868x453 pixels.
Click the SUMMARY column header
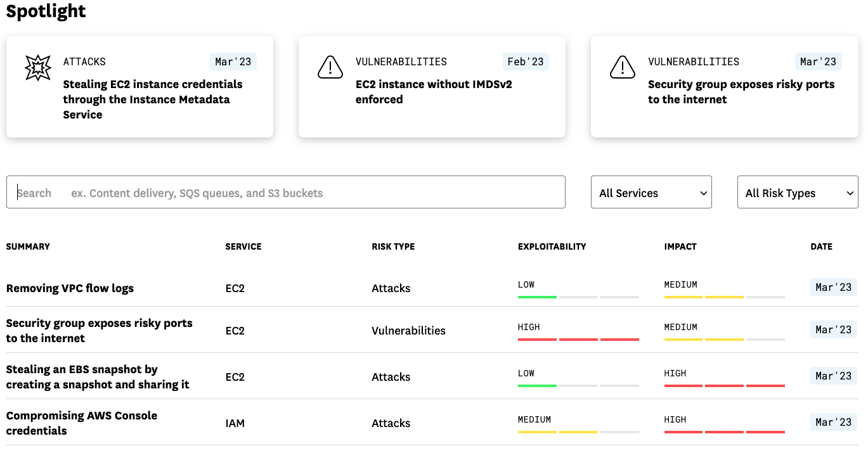(x=28, y=246)
